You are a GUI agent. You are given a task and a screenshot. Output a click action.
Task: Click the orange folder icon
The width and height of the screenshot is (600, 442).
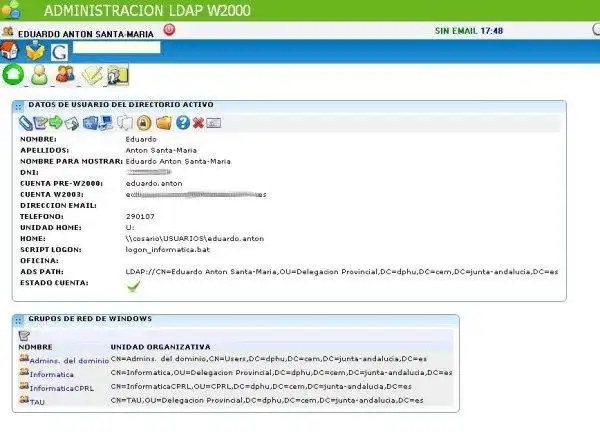[x=164, y=123]
